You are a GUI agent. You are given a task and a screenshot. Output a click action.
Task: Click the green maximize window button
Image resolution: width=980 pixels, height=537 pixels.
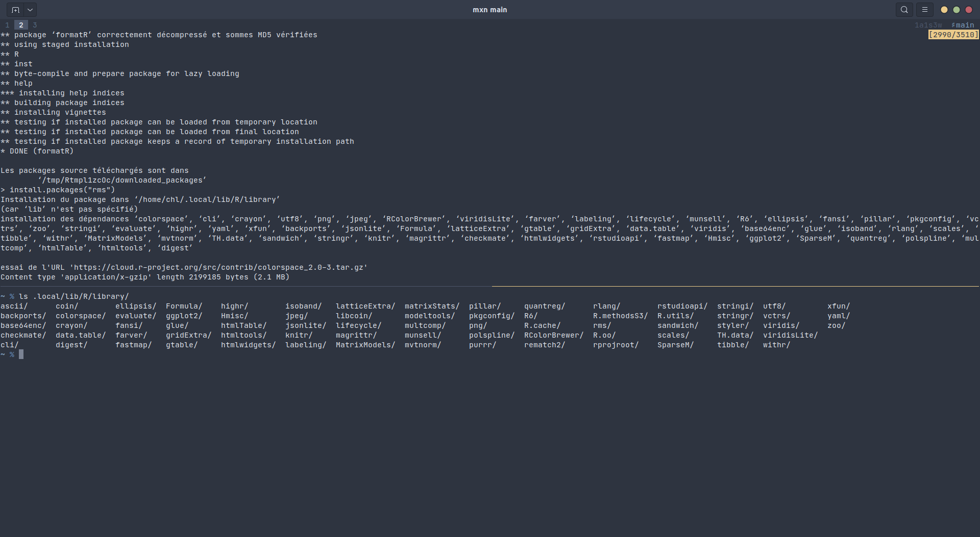(x=956, y=10)
